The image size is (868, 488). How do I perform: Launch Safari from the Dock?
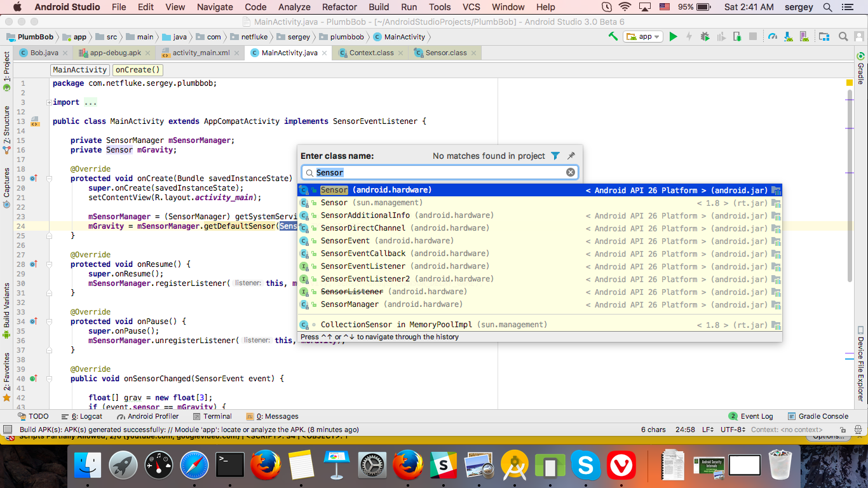[194, 465]
